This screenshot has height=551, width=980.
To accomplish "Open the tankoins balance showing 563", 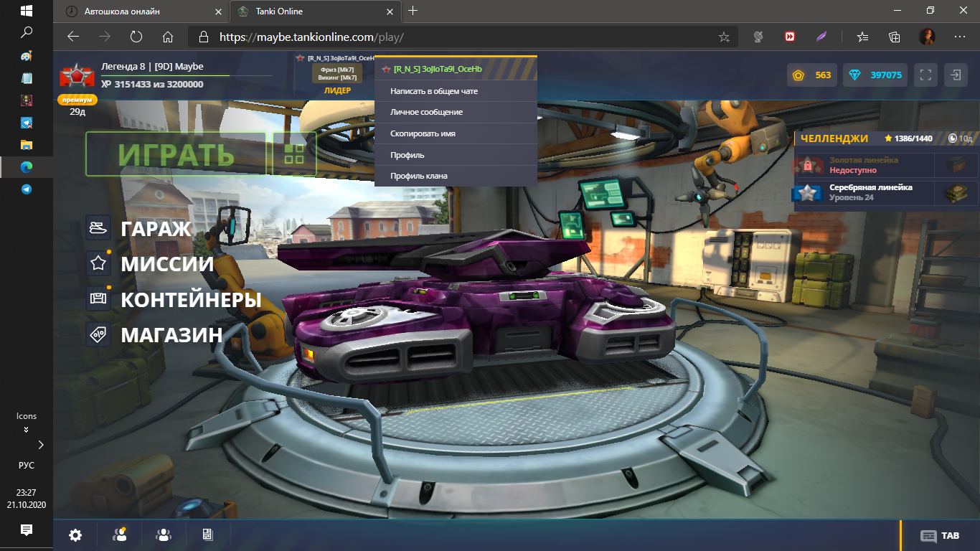I will [812, 75].
